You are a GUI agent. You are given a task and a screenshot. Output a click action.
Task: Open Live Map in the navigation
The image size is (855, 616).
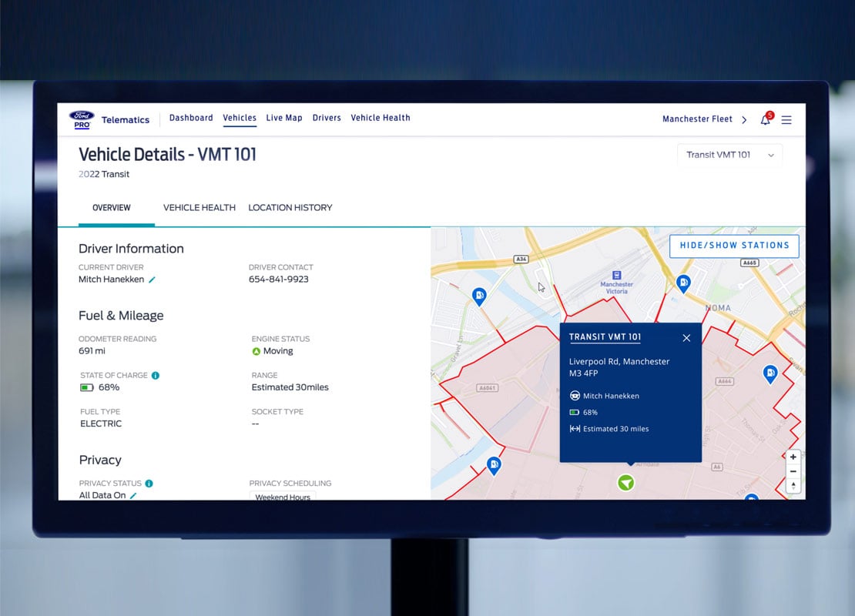pyautogui.click(x=284, y=118)
